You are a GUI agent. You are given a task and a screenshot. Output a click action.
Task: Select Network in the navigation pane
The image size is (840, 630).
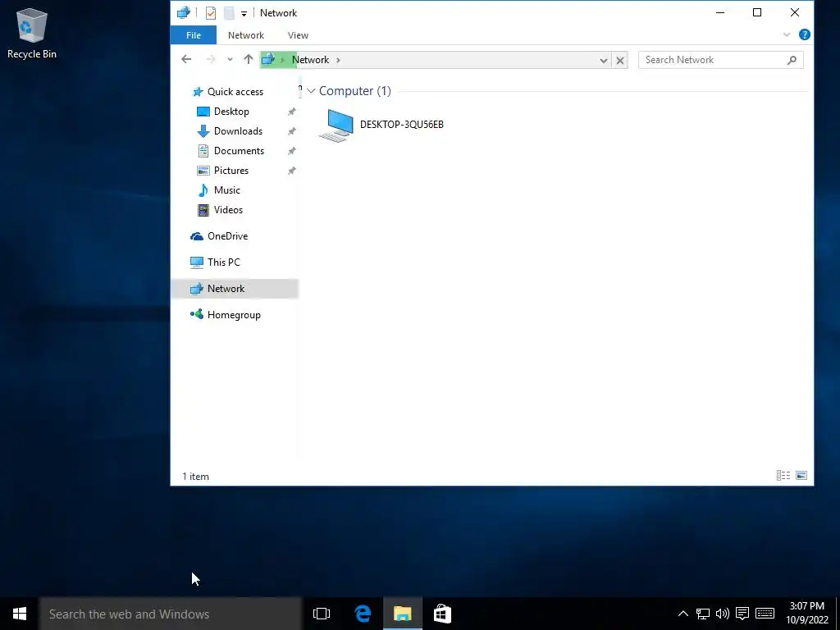point(235,289)
